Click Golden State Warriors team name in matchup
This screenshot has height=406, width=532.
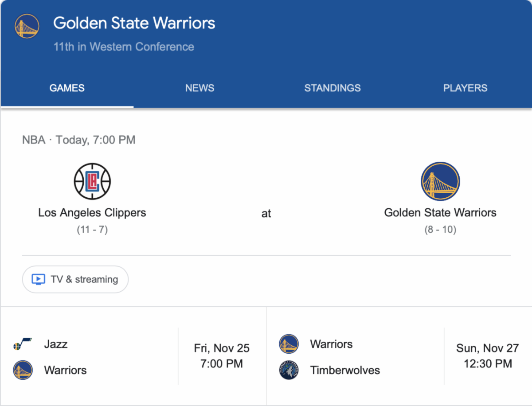[x=440, y=213]
